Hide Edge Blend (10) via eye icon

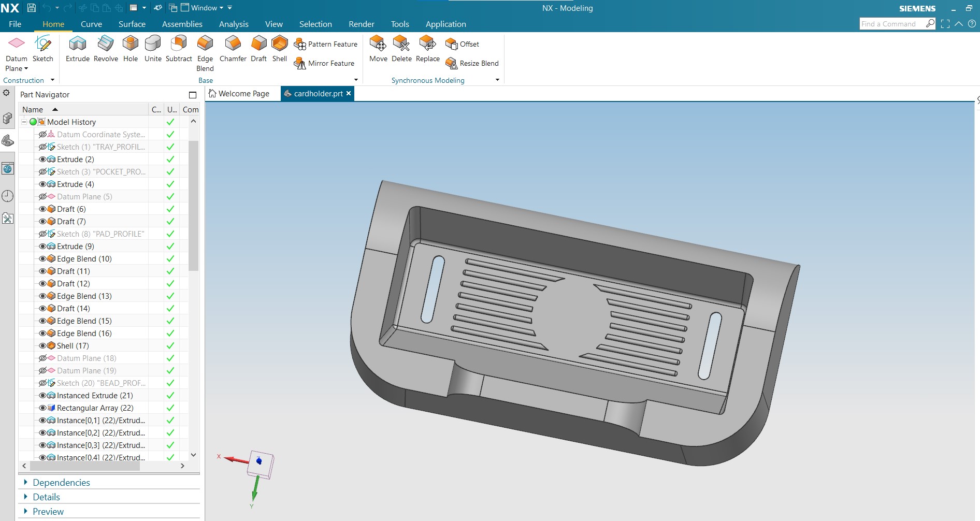42,259
